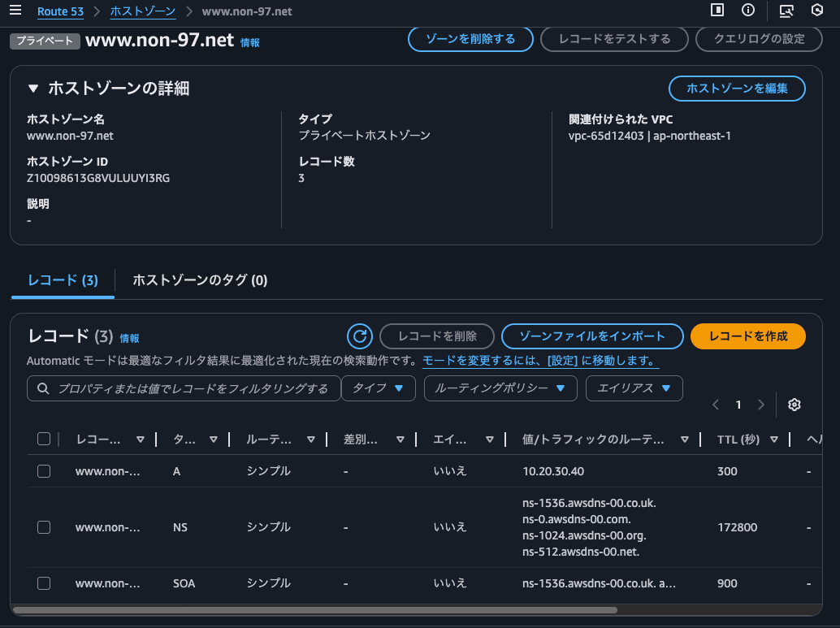Open table display preferences gear
The width and height of the screenshot is (840, 628).
pos(795,404)
